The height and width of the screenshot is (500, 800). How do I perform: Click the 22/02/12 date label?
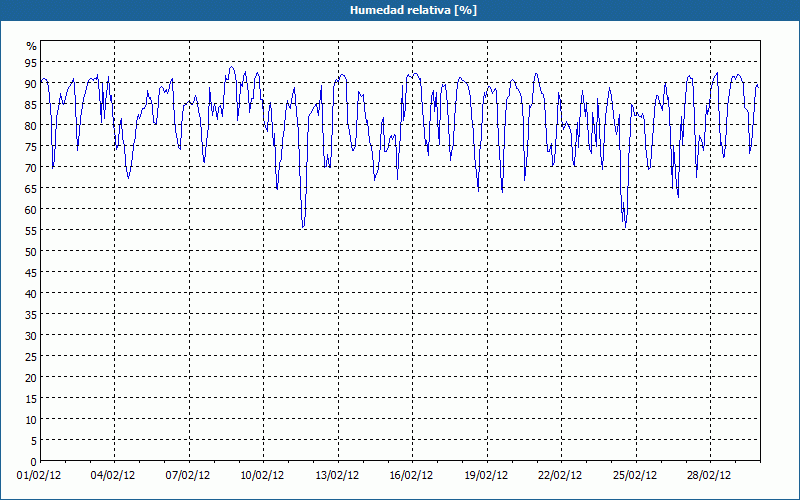click(x=560, y=476)
